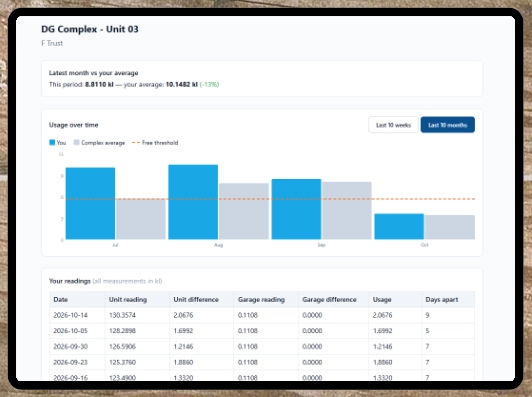The width and height of the screenshot is (532, 397).
Task: Click the gray Oct complex average bar
Action: pos(450,227)
